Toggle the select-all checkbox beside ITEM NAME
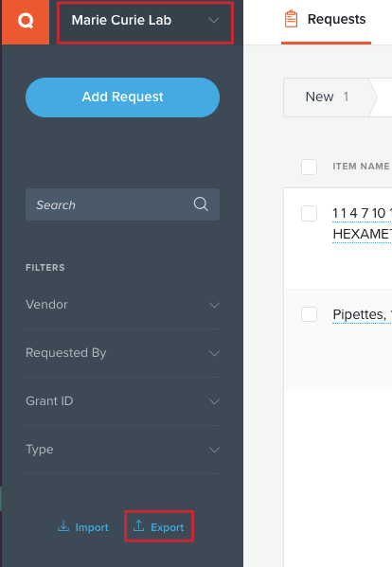The height and width of the screenshot is (567, 392). click(x=310, y=167)
